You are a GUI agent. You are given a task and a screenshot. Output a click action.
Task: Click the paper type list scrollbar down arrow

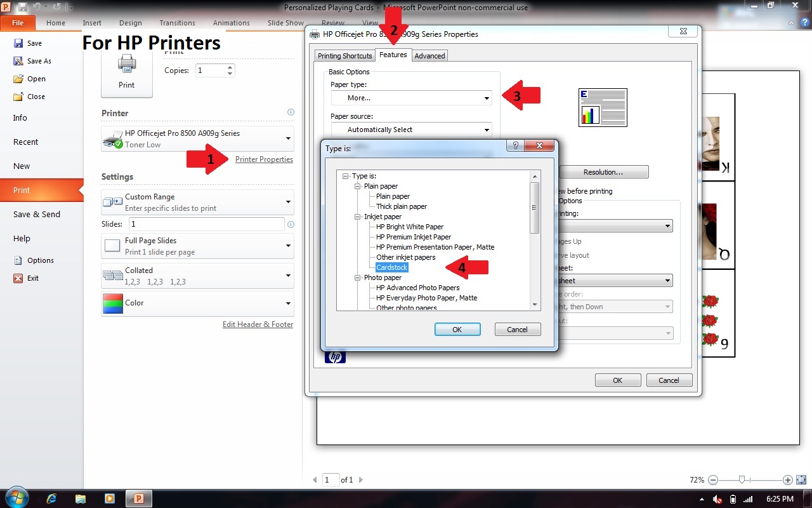(535, 305)
